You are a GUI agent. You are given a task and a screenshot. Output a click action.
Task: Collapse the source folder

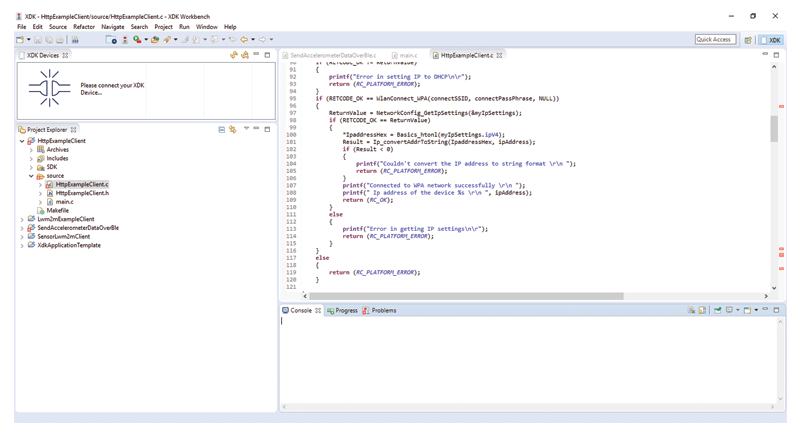tap(31, 176)
